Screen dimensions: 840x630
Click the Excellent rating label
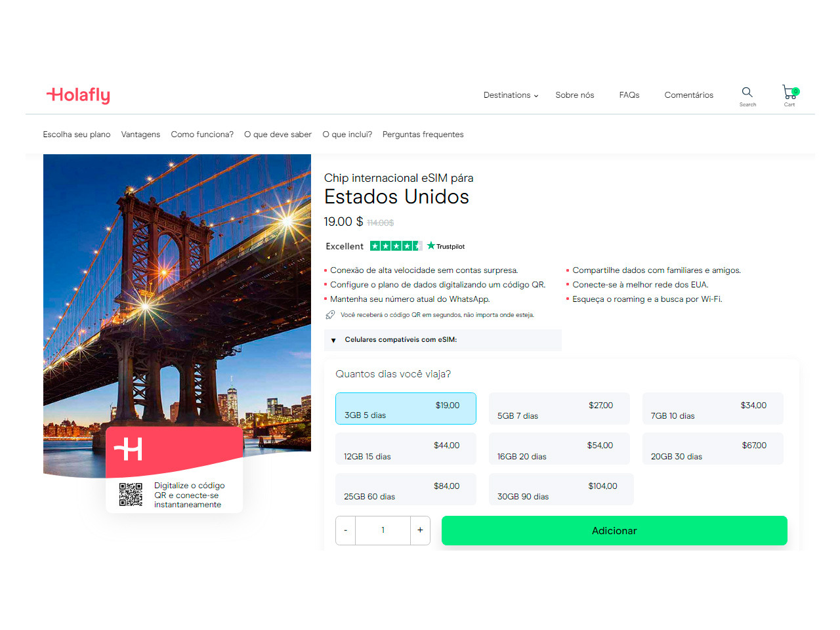point(345,246)
